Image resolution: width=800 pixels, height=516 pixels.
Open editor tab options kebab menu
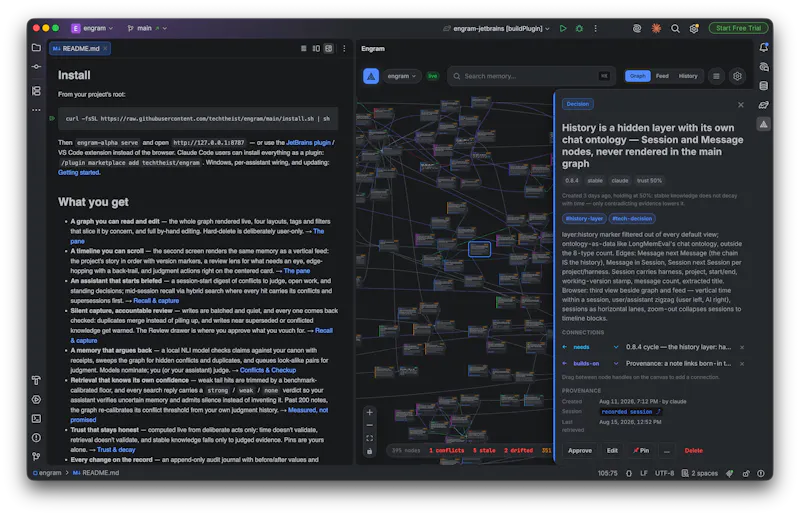[344, 48]
